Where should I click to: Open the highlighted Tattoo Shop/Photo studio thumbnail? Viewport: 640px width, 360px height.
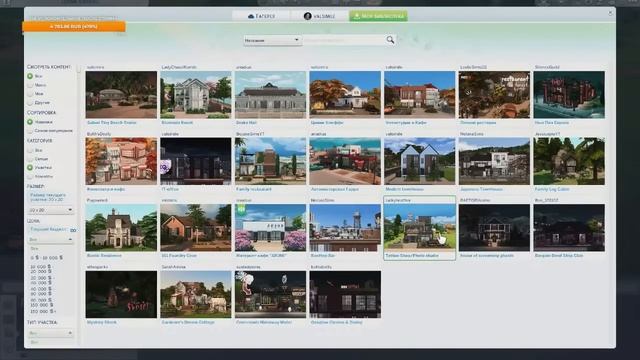pyautogui.click(x=420, y=227)
